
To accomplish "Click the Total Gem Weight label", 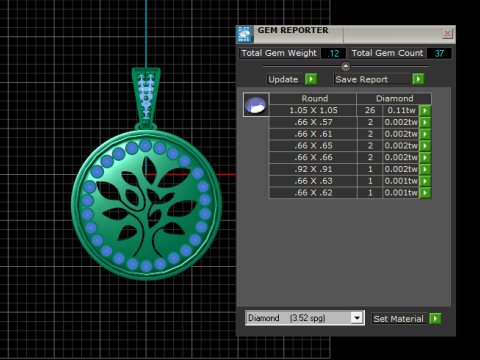I will pyautogui.click(x=279, y=53).
